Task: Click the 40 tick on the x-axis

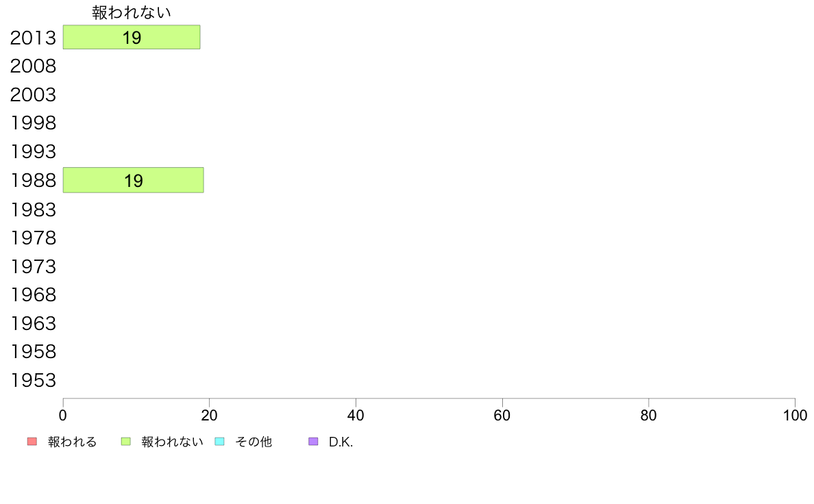Action: [x=356, y=415]
